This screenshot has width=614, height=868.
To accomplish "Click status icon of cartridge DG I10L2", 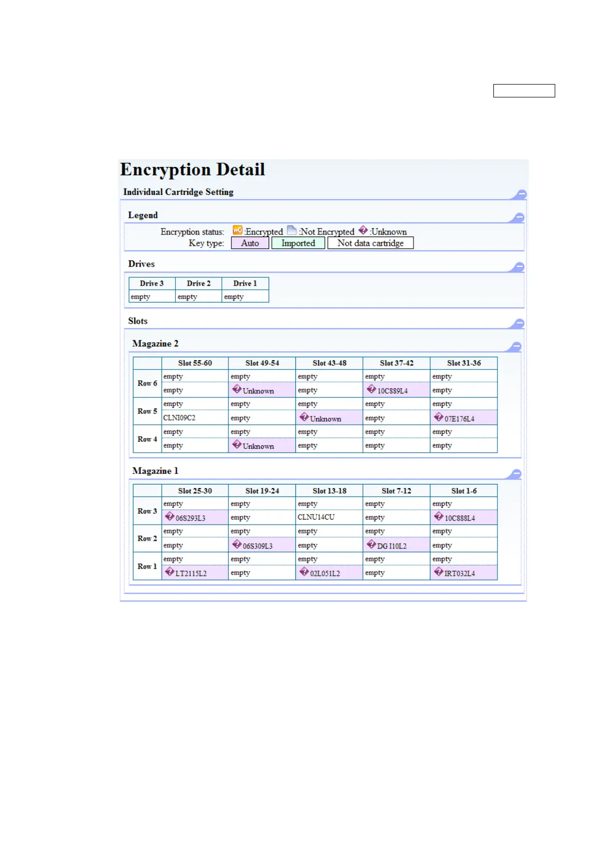I will (371, 544).
